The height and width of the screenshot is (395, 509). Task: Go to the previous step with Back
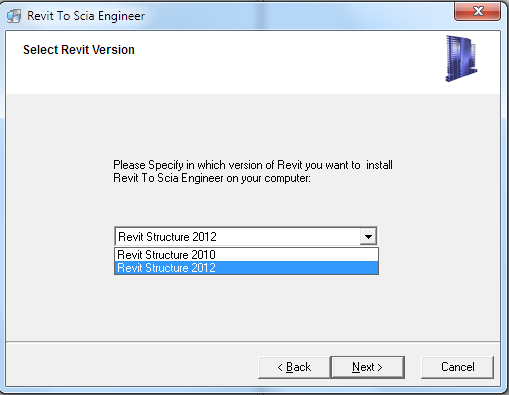[x=294, y=367]
